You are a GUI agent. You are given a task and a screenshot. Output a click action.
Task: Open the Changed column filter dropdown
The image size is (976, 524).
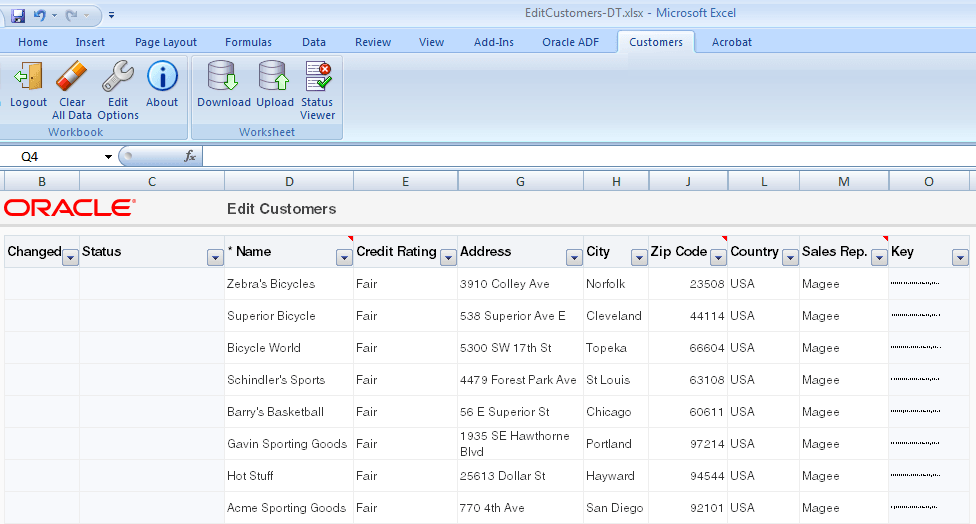click(x=70, y=257)
